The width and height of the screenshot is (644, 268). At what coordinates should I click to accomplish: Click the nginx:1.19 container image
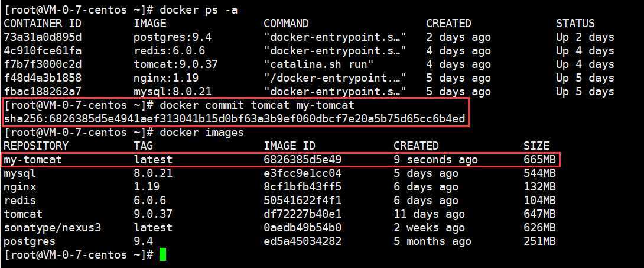166,78
